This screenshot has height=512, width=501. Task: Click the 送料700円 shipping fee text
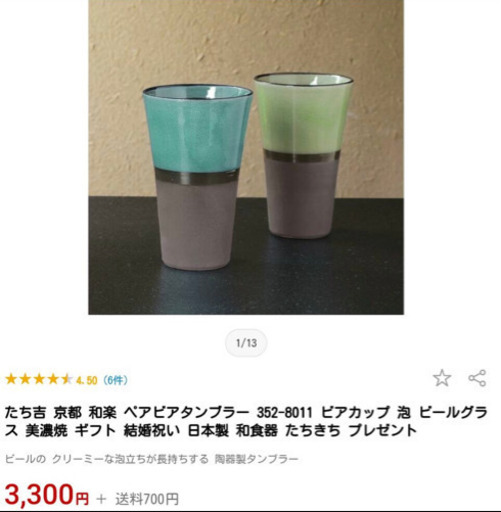(147, 499)
